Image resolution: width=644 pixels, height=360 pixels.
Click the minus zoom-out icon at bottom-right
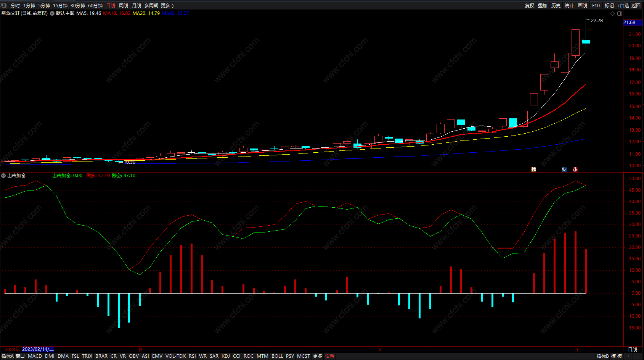point(638,356)
